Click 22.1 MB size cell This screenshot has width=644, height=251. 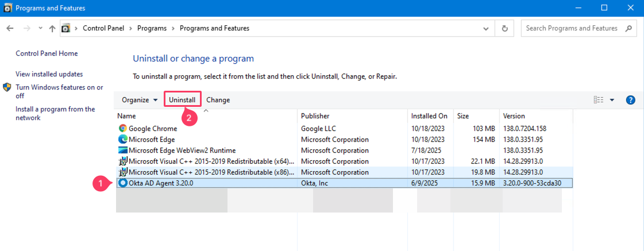482,161
